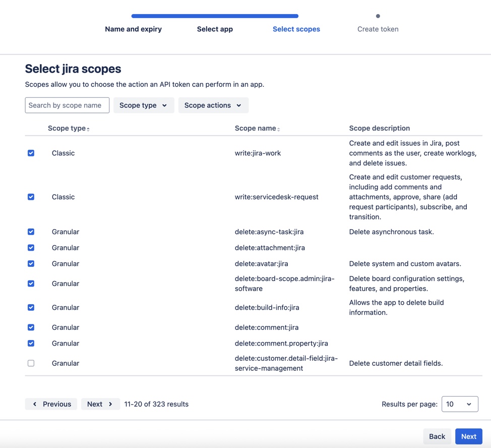The width and height of the screenshot is (491, 448).
Task: Toggle the delete:attachment:jira checkbox
Action: [31, 248]
